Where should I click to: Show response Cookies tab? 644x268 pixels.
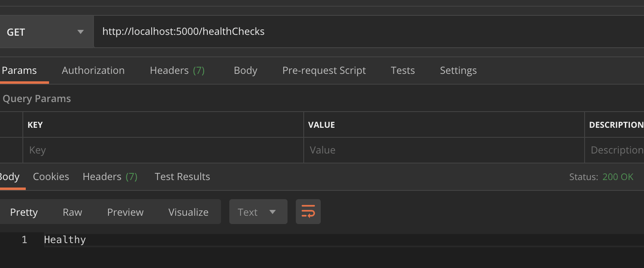point(51,177)
